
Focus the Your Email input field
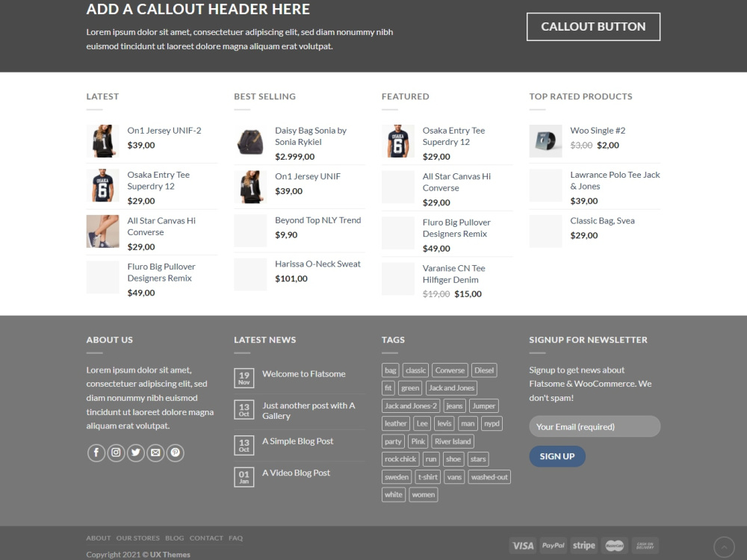tap(595, 426)
